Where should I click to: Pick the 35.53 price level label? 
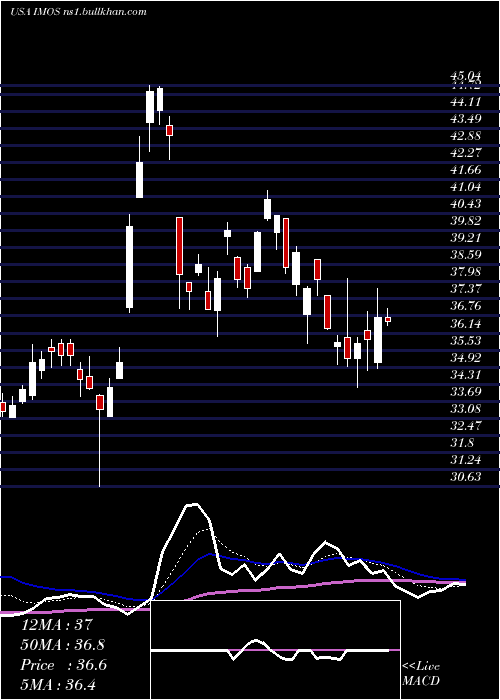pyautogui.click(x=465, y=341)
